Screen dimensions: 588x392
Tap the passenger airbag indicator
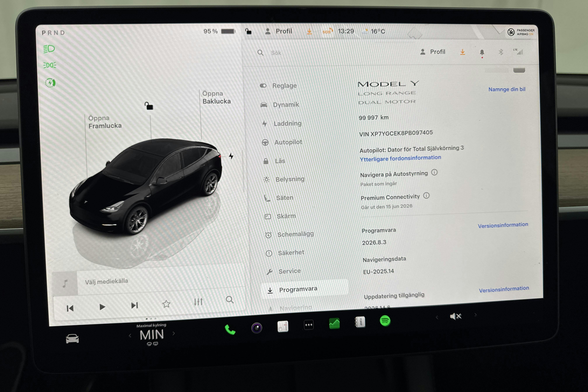point(521,32)
